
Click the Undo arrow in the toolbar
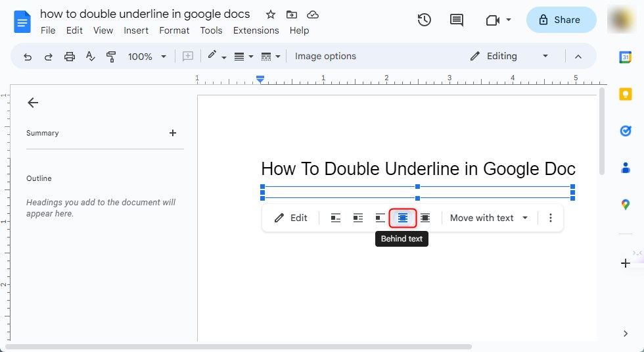click(28, 57)
